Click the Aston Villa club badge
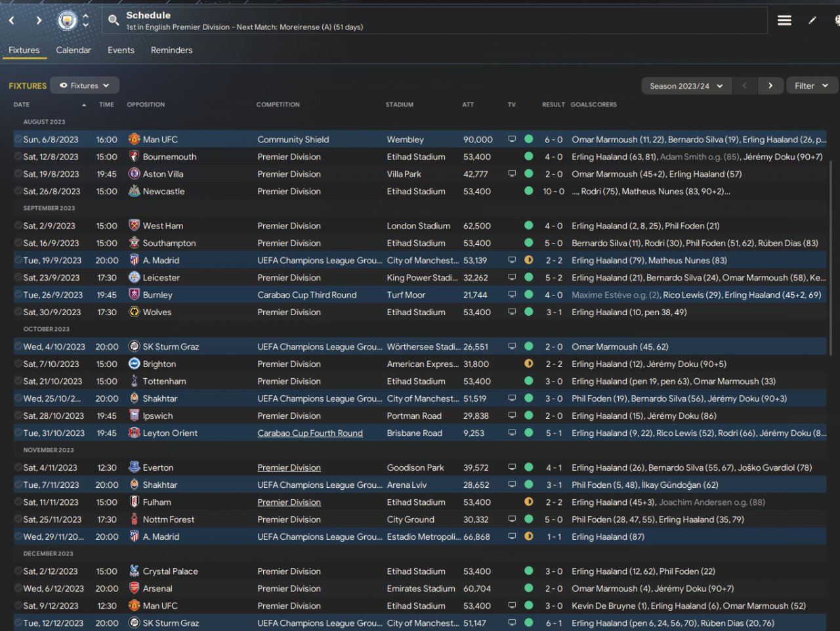This screenshot has height=631, width=840. click(134, 174)
